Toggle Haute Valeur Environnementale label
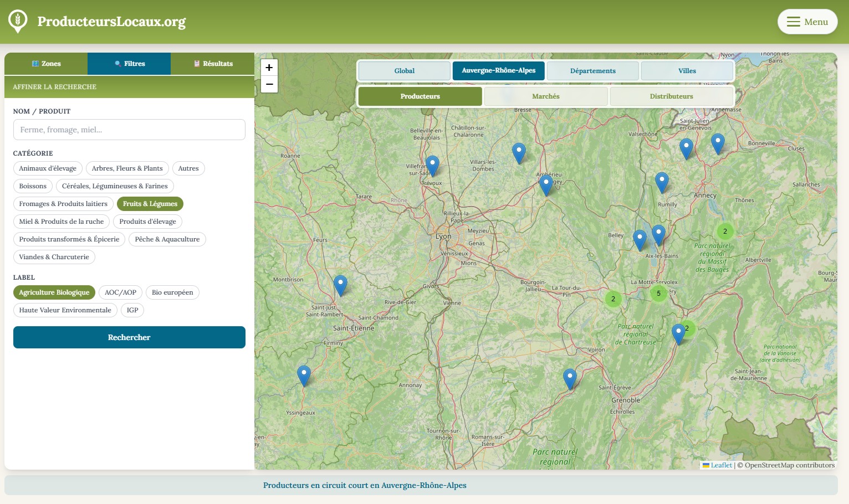Screen dimensions: 849x504 pos(65,310)
